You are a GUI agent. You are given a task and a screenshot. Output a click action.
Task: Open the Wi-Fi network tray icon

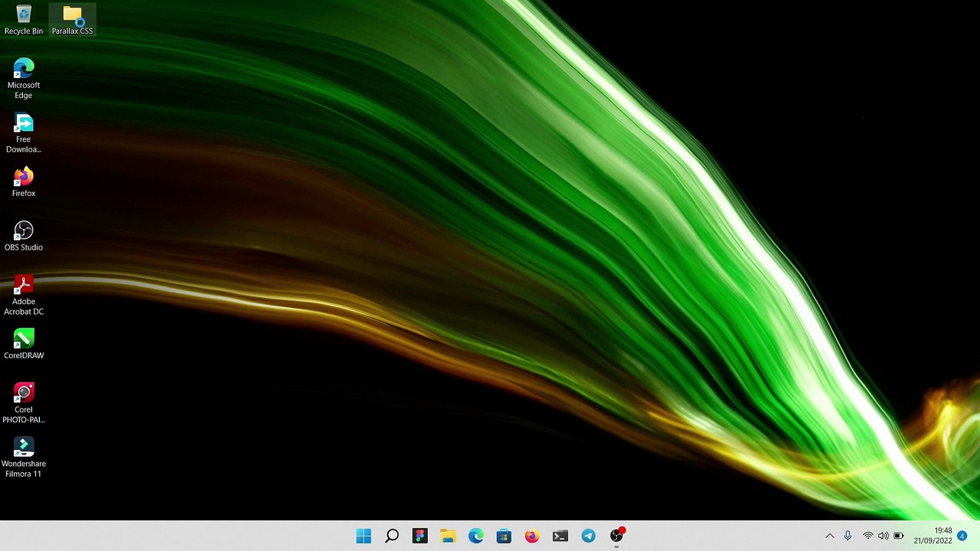coord(867,536)
